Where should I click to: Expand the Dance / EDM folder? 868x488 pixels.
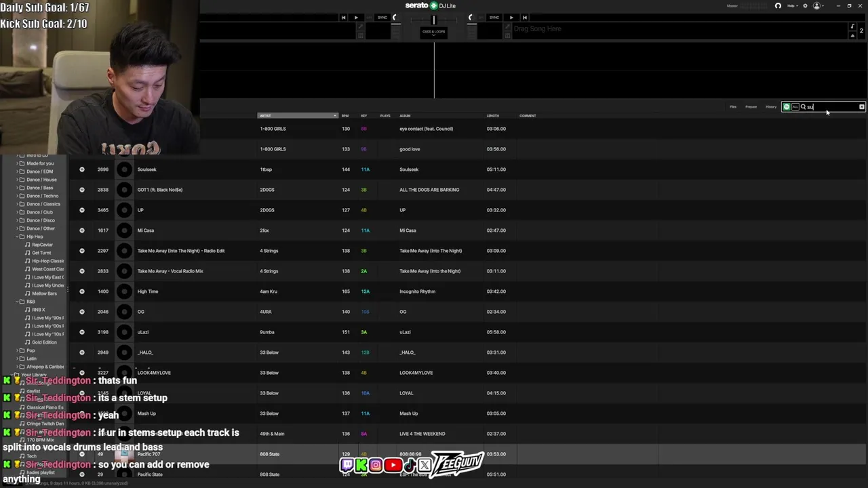(x=17, y=171)
